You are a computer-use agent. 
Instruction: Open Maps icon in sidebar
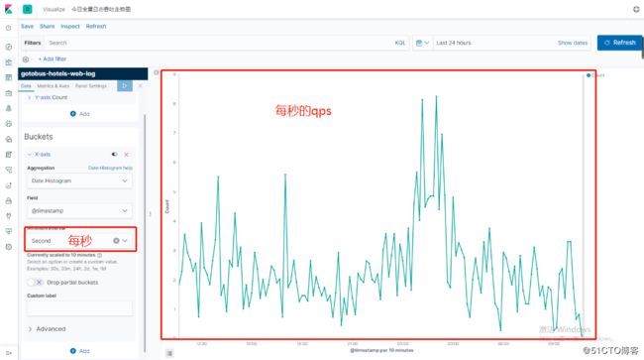click(9, 108)
